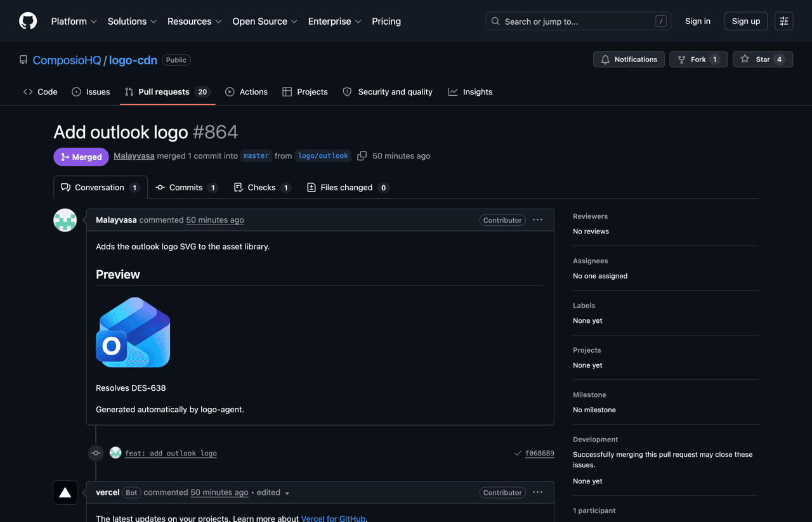Click the commit status checkmark icon

518,453
